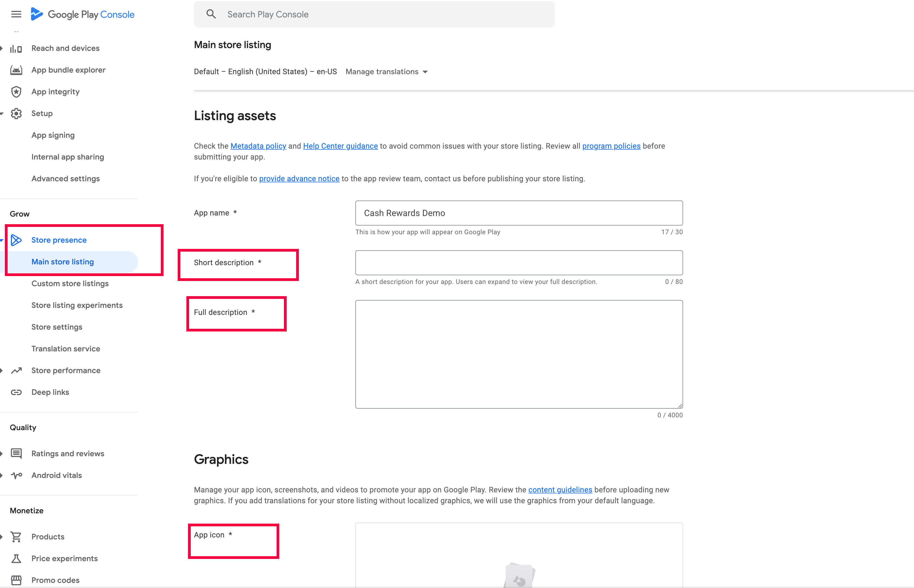Click the Products shopping cart icon
The height and width of the screenshot is (588, 914).
[16, 536]
